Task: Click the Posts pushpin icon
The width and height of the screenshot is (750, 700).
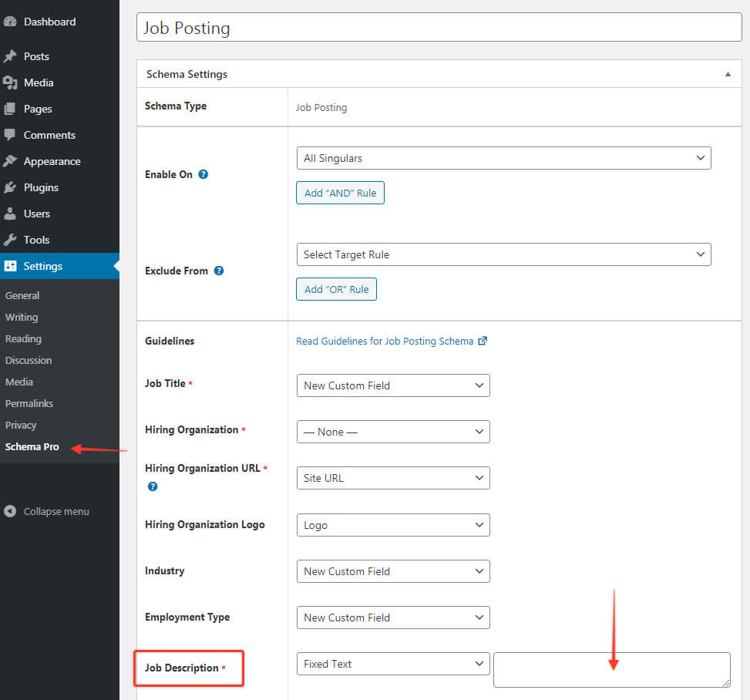Action: [x=10, y=56]
